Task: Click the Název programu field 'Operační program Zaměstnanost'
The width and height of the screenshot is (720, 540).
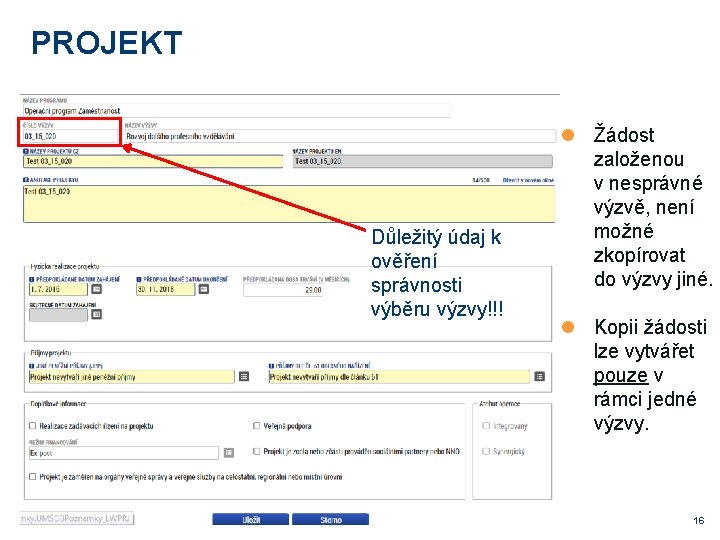Action: [x=236, y=111]
